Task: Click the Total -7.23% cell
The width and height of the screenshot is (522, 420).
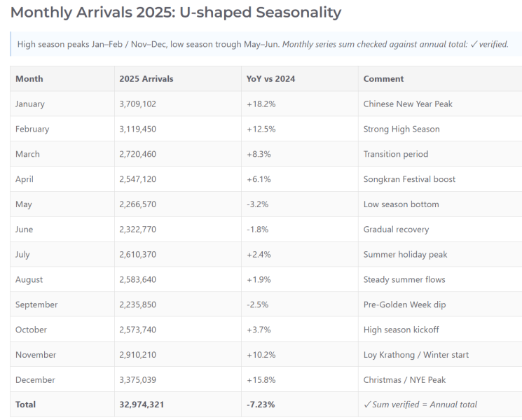Action: (300, 405)
